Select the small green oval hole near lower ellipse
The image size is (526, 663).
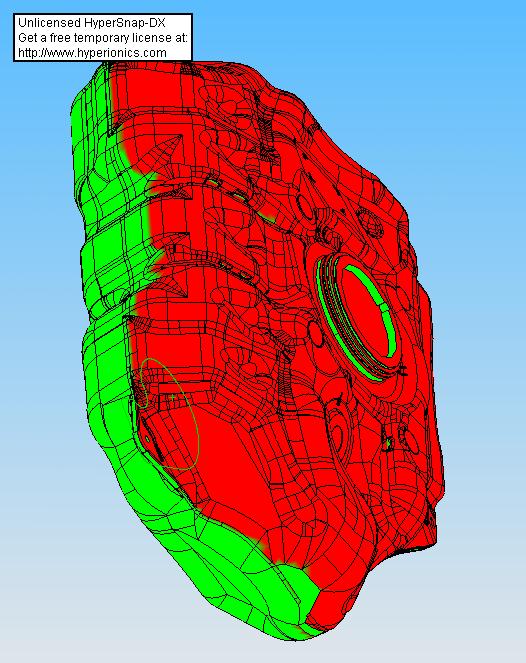[147, 438]
